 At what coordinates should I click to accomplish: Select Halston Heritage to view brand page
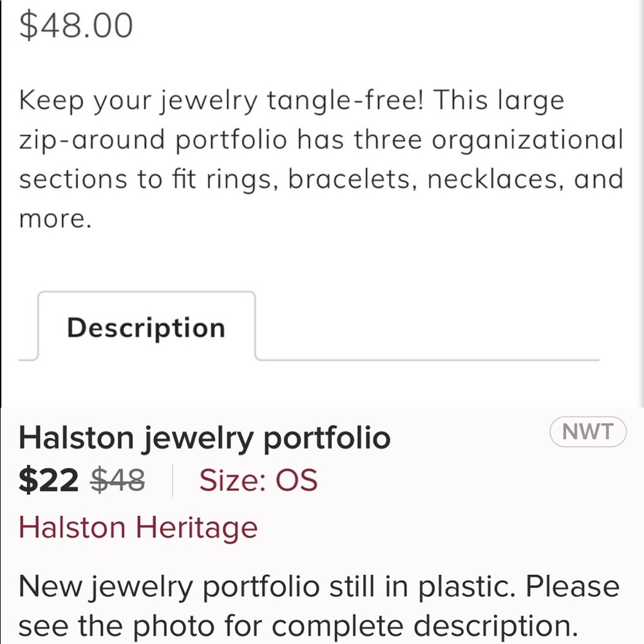[x=138, y=527]
